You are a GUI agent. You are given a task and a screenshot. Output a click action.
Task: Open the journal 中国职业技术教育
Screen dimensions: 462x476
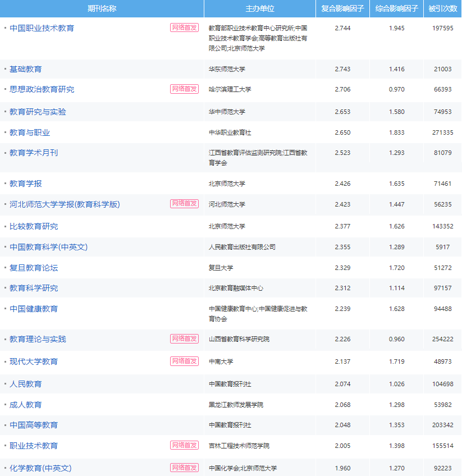tap(42, 28)
